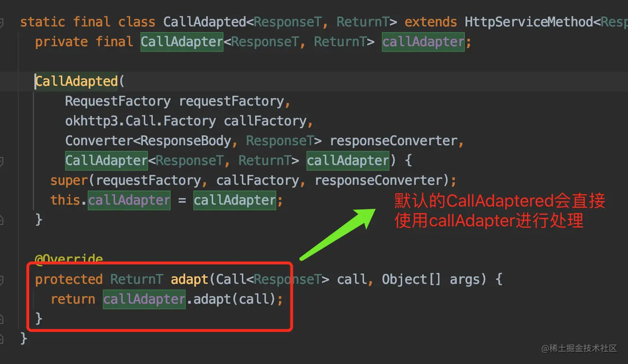Image resolution: width=628 pixels, height=364 pixels.
Task: Click the 'args' parameter name
Action: click(x=465, y=280)
